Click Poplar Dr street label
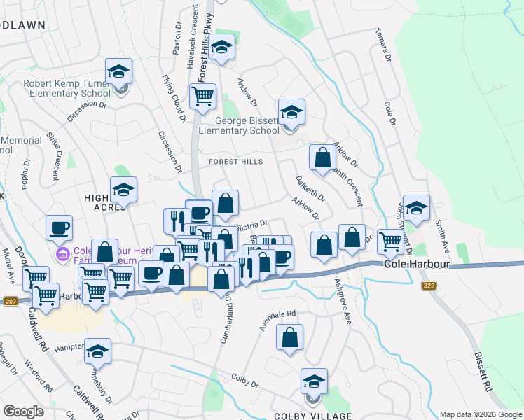The height and width of the screenshot is (420, 524). click(x=26, y=174)
